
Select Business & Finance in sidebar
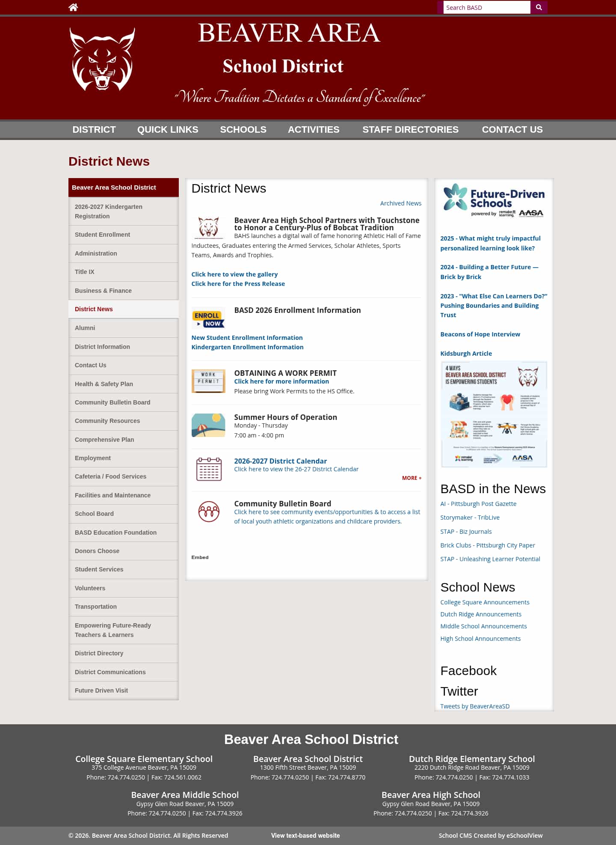(124, 291)
